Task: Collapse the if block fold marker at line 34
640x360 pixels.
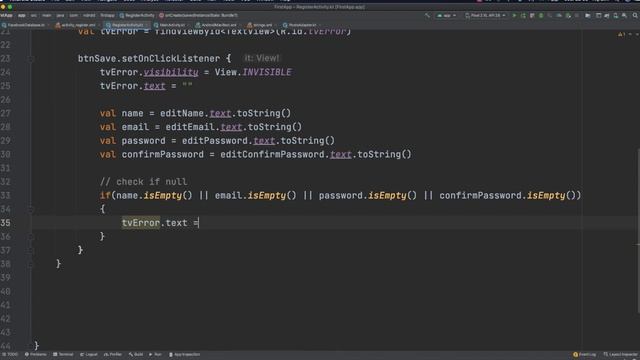Action: coord(31,209)
